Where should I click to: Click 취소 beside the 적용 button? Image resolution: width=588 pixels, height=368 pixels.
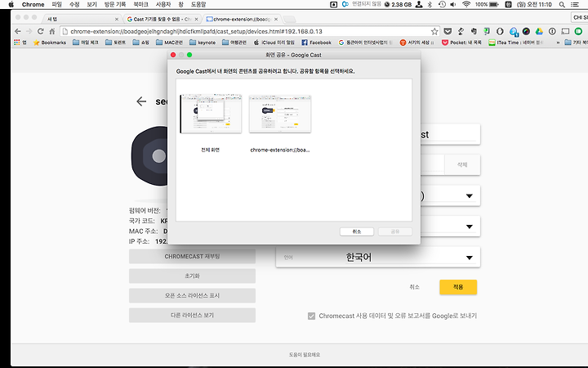[x=414, y=287]
